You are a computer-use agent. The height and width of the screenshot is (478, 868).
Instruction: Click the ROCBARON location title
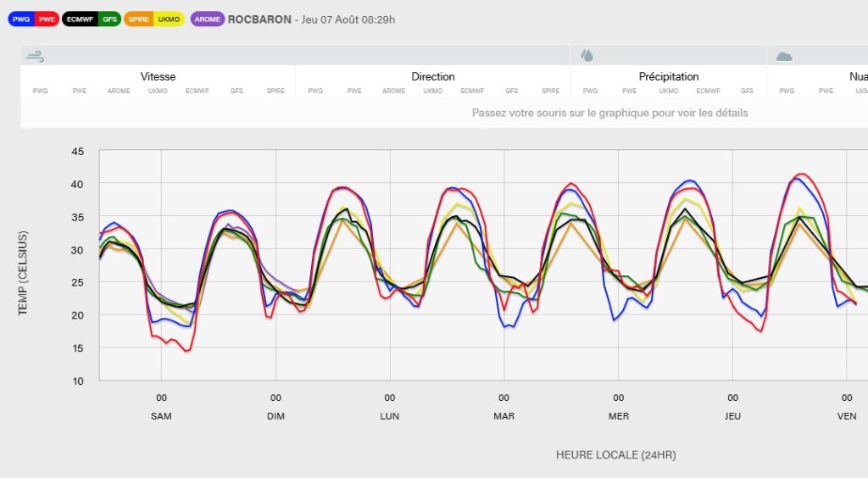[259, 19]
